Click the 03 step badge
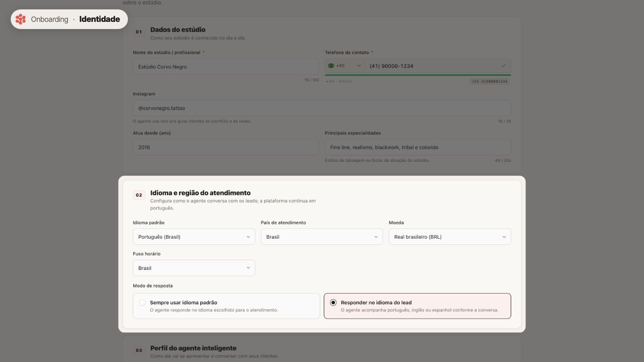Image resolution: width=644 pixels, height=362 pixels. coord(139,350)
